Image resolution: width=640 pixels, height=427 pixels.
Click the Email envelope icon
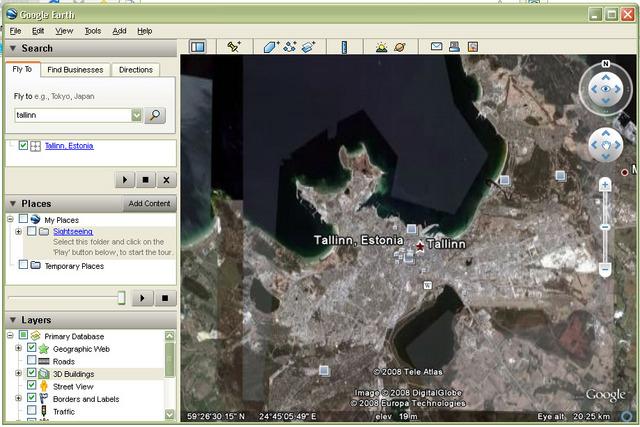pyautogui.click(x=436, y=47)
